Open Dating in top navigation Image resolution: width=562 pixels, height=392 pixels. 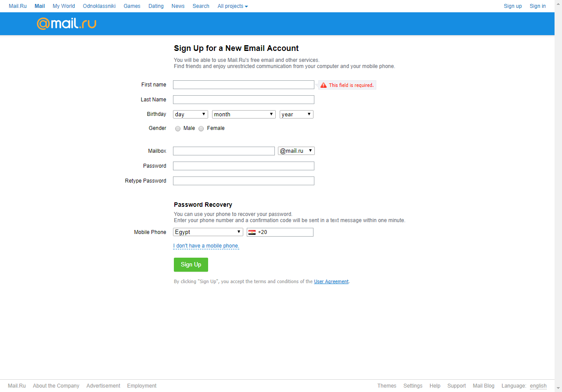(156, 6)
